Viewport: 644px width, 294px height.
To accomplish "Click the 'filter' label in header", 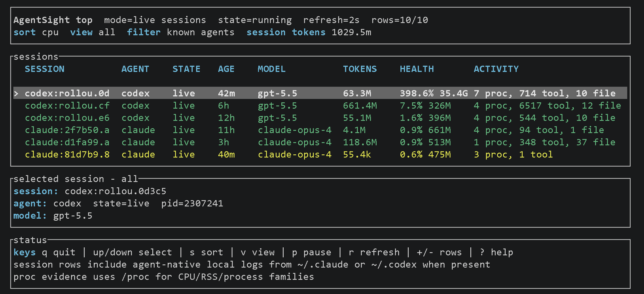I will coord(144,32).
